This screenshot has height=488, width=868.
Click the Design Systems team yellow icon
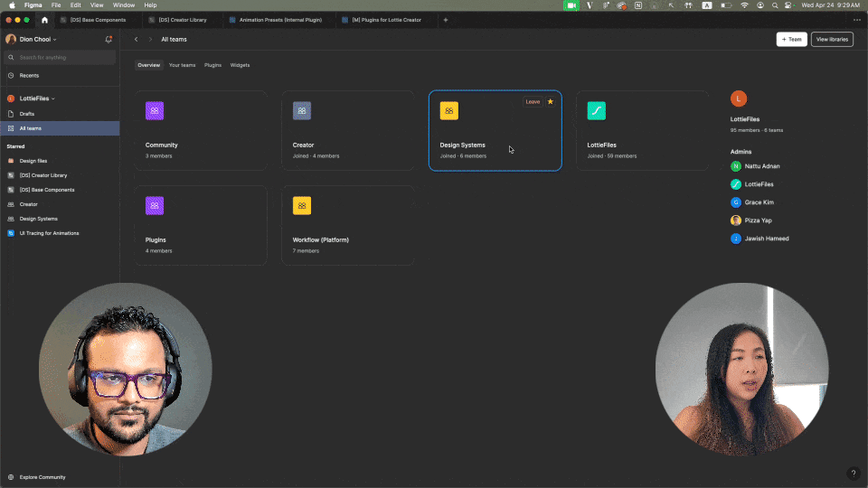(x=449, y=110)
